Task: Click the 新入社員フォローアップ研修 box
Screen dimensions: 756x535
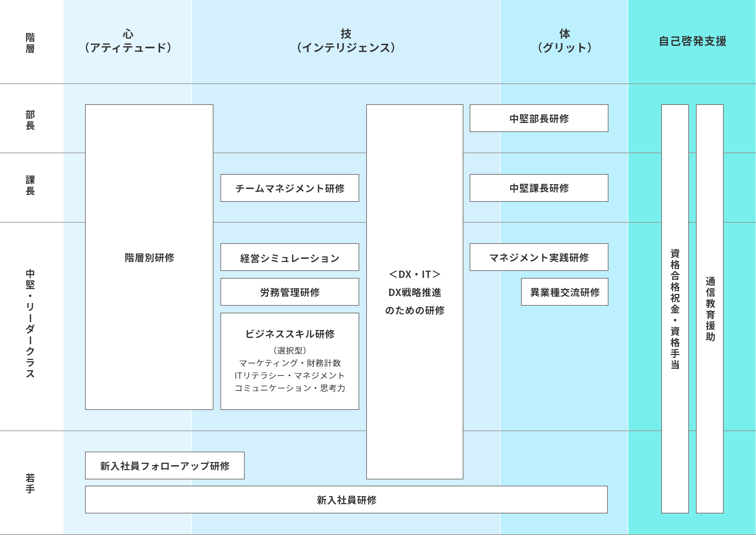Action: 165,466
